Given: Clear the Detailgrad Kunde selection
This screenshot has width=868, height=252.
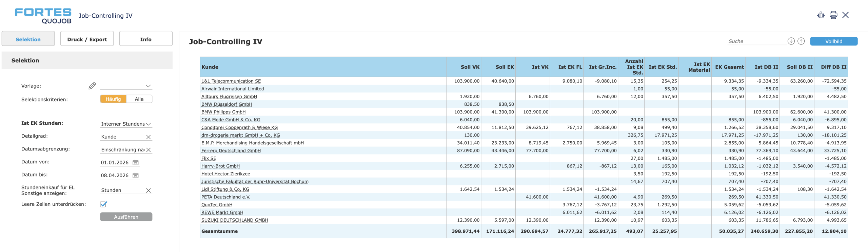Looking at the screenshot, I should pyautogui.click(x=148, y=137).
